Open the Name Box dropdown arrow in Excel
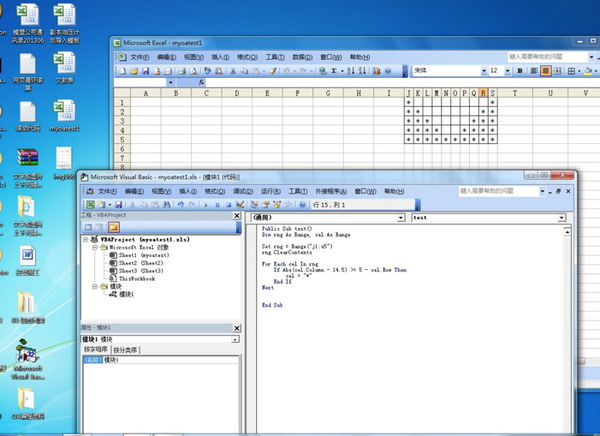Viewport: 600px width, 436px height. pos(170,82)
